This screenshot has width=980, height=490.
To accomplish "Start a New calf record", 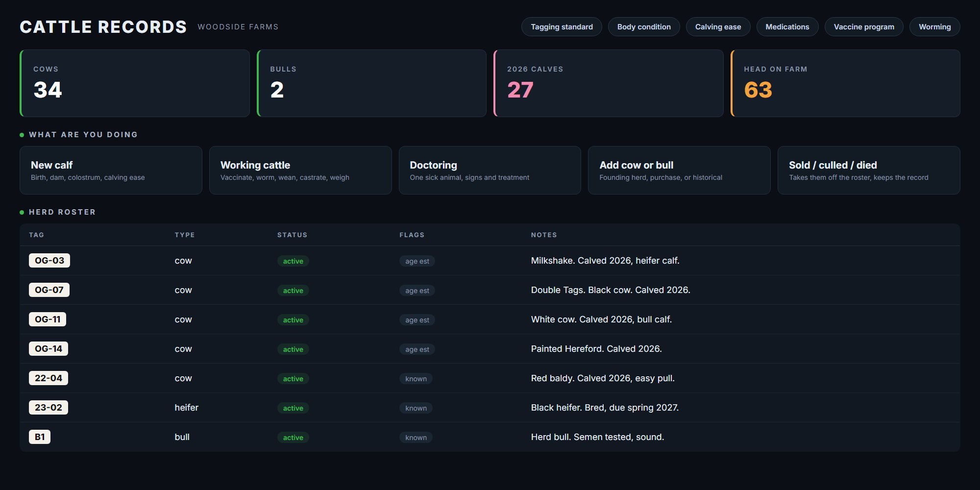I will 111,170.
